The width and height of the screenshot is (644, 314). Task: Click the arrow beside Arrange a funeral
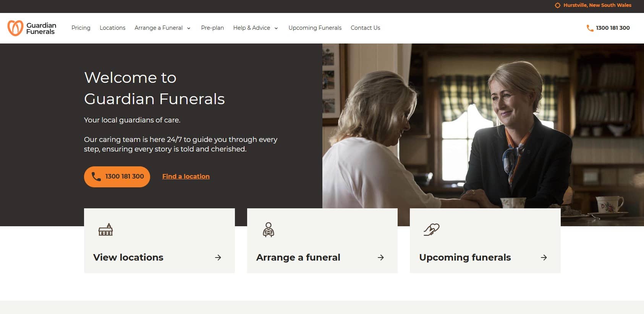(381, 258)
